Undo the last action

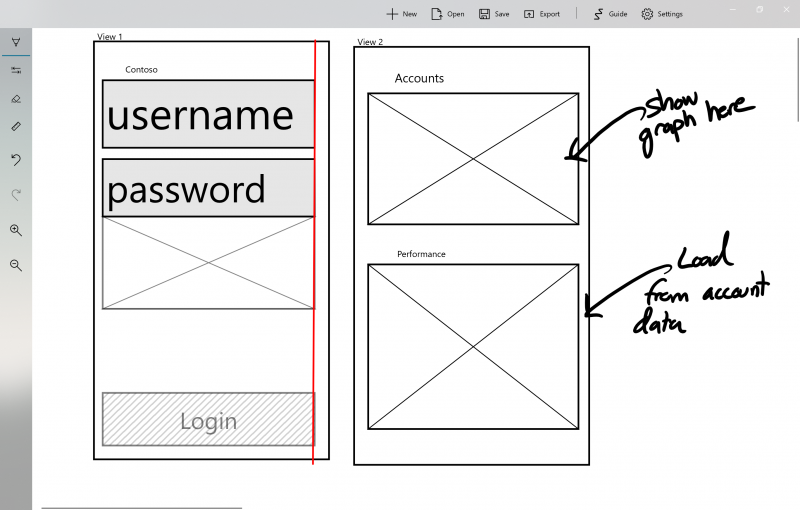(x=16, y=160)
